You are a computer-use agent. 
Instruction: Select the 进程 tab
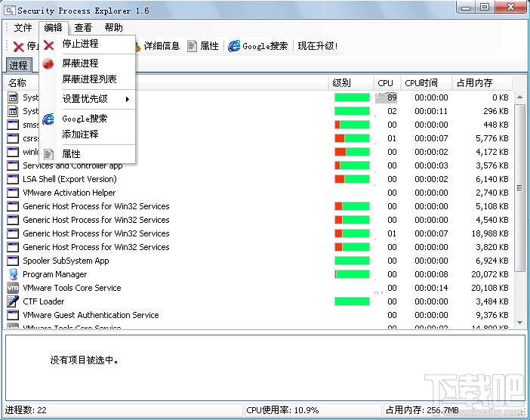[19, 65]
